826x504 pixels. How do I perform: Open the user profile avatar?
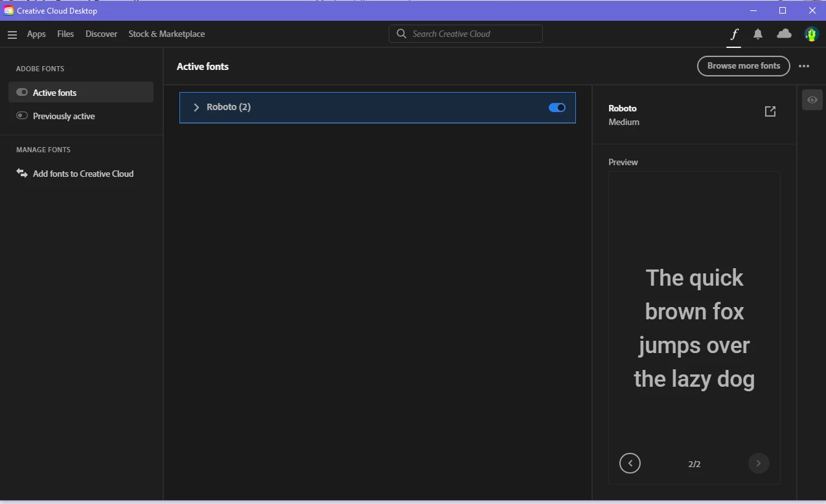811,34
